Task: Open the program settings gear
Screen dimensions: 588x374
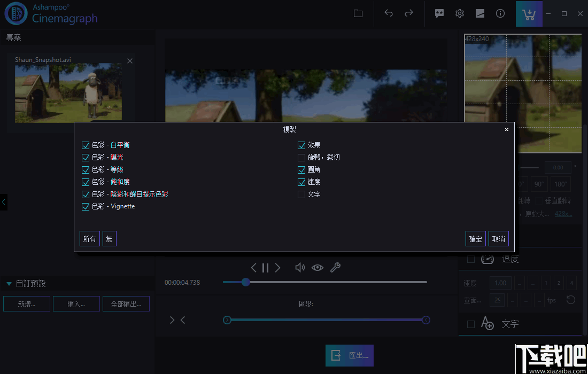Action: 459,13
